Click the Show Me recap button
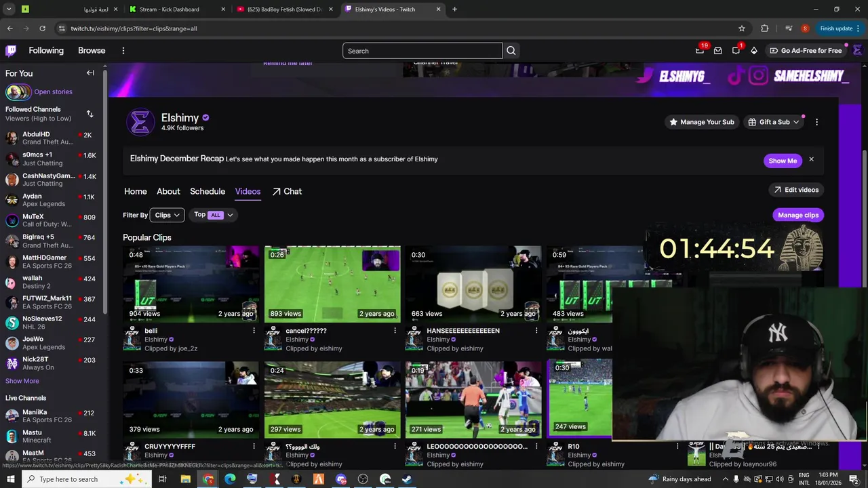The image size is (868, 488). (x=783, y=161)
